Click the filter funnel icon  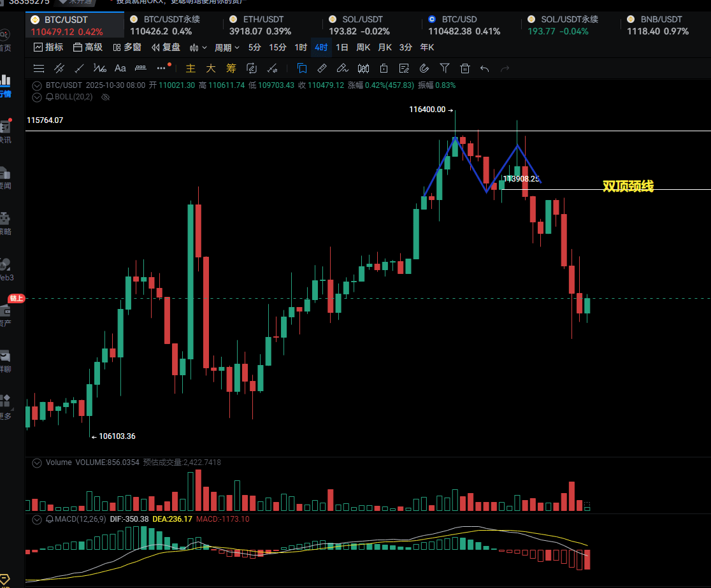click(445, 68)
